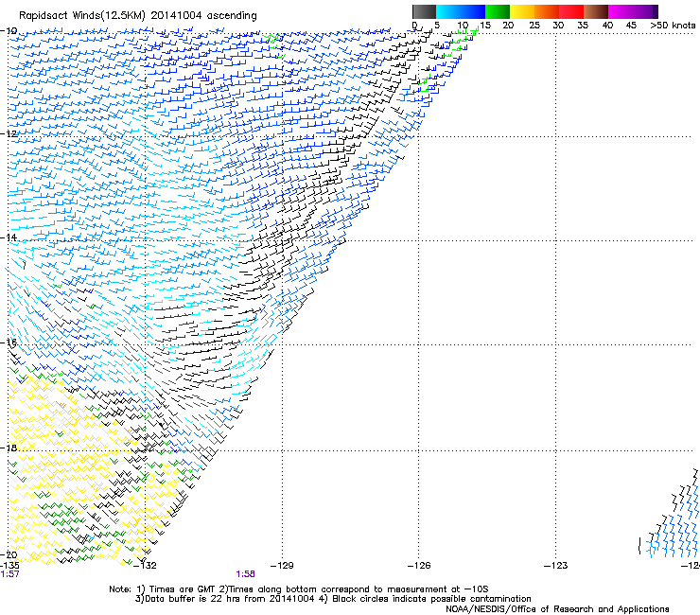Click the '40' legend scale number

607,26
